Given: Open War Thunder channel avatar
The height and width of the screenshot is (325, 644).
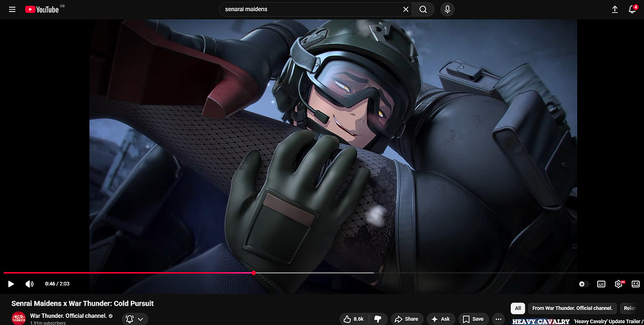Looking at the screenshot, I should (x=19, y=319).
